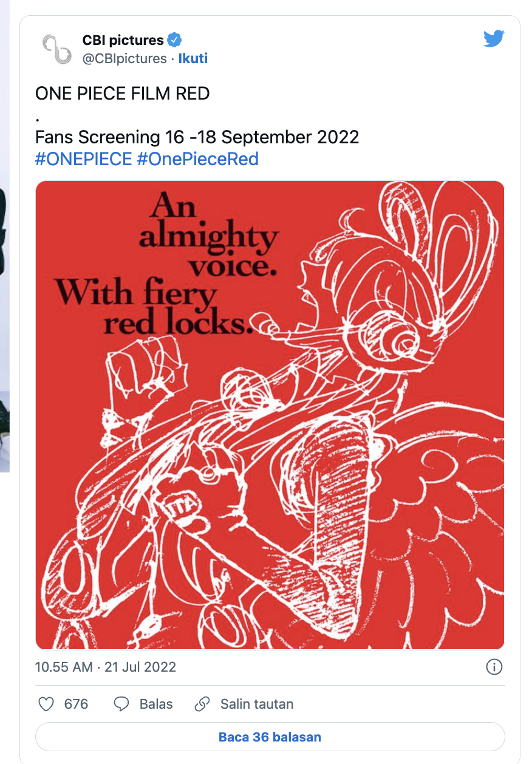This screenshot has height=764, width=532.
Task: Like the tweet with the heart icon
Action: coord(46,704)
